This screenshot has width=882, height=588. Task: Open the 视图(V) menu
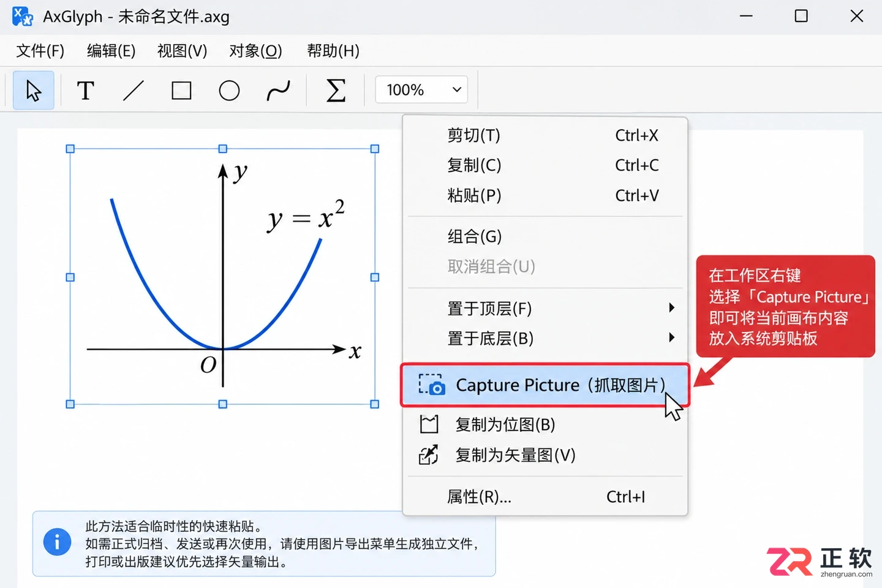point(182,51)
